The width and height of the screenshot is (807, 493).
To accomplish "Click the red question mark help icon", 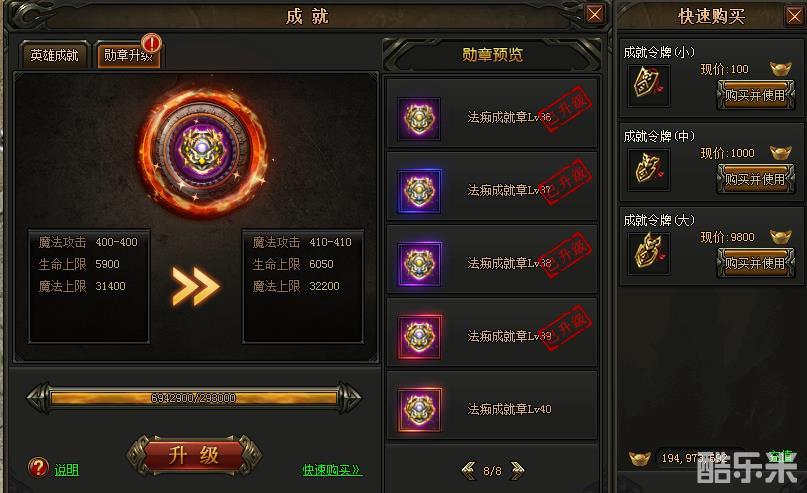I will coord(38,468).
